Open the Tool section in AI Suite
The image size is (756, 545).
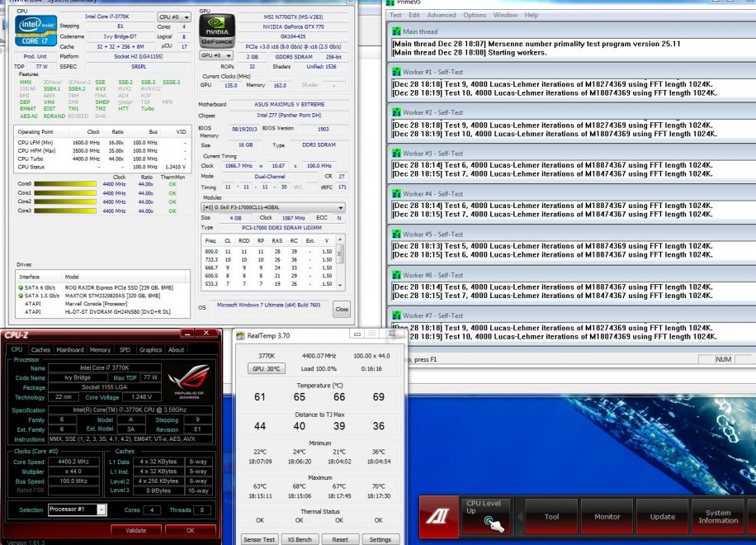[x=551, y=517]
